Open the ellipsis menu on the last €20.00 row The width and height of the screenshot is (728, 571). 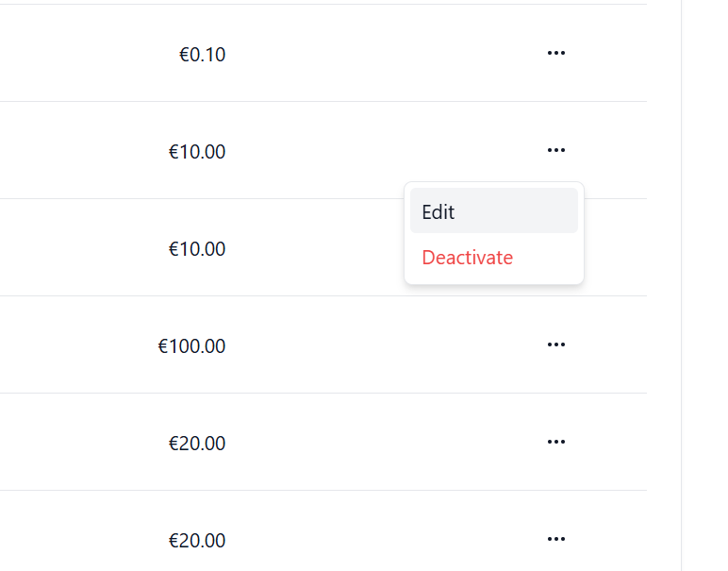coord(556,539)
